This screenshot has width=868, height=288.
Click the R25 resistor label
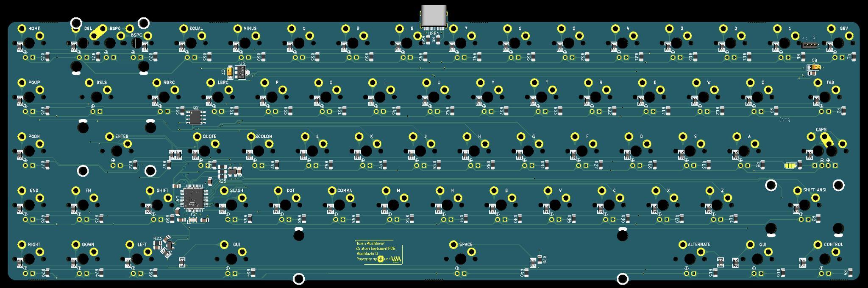tap(222, 181)
